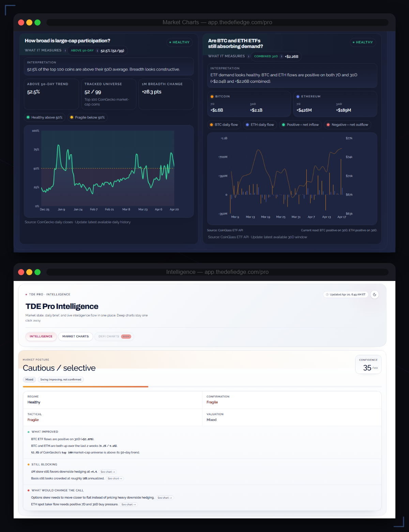Click info icon beside ETF 'What it measures'

(248, 56)
